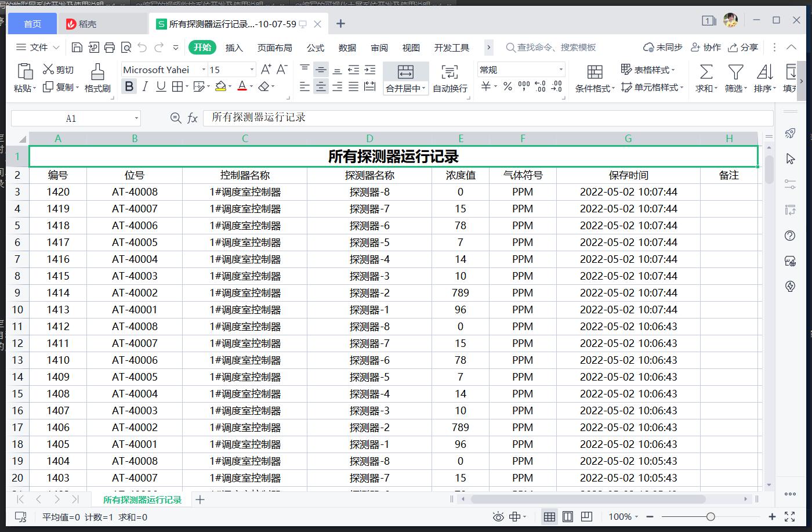The image size is (812, 532).
Task: Click the Conditional Formatting (条件格式) icon
Action: [594, 72]
